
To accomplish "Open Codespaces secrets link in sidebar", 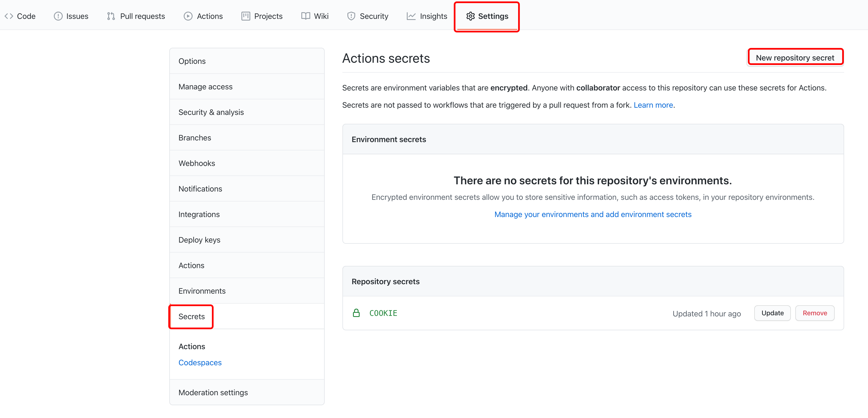I will 200,362.
